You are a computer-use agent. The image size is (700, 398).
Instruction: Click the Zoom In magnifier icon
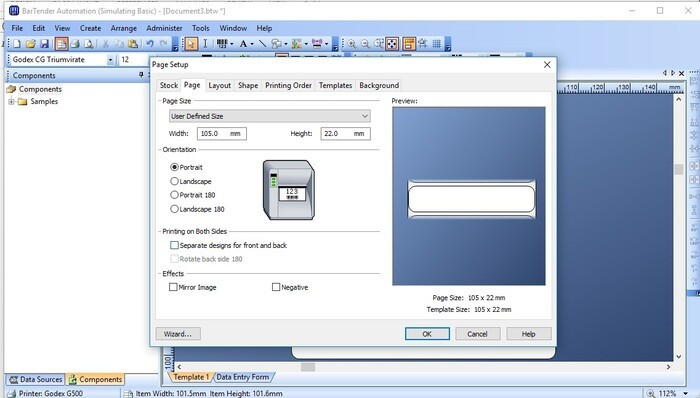click(352, 44)
